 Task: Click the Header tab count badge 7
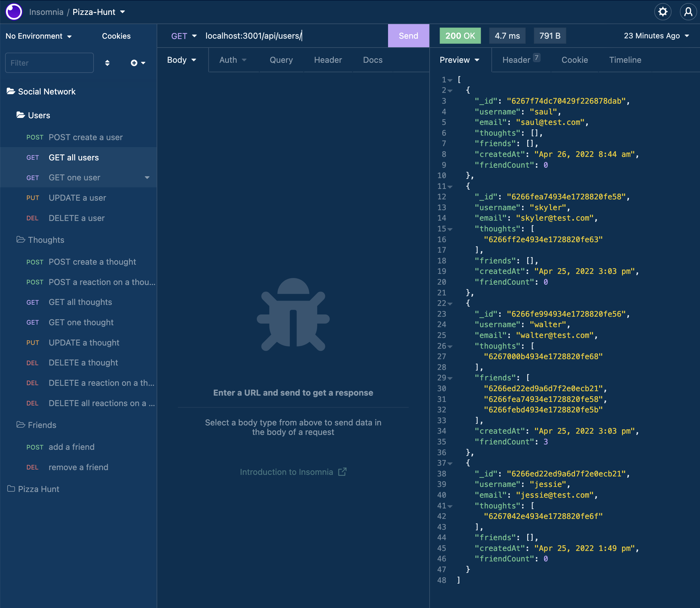pyautogui.click(x=536, y=58)
